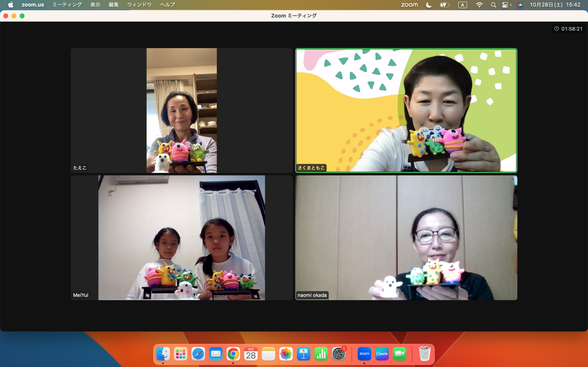This screenshot has height=367, width=588.
Task: Select the MeiYui video tile
Action: pyautogui.click(x=182, y=238)
